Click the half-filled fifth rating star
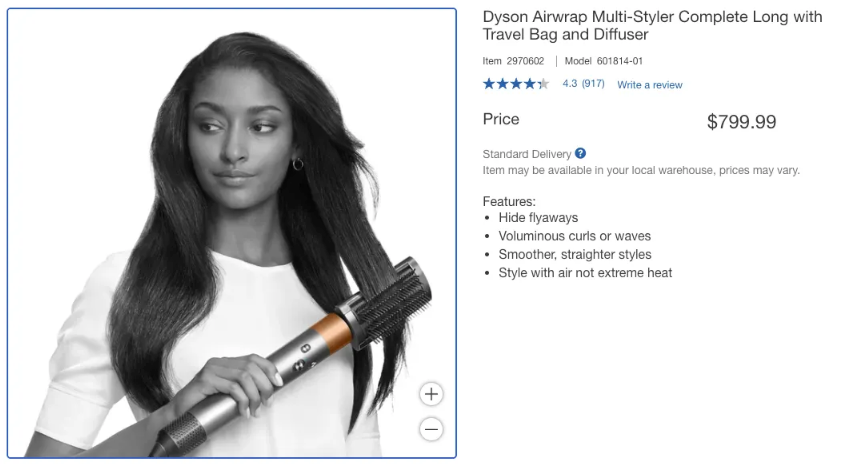The width and height of the screenshot is (846, 464). (x=543, y=84)
